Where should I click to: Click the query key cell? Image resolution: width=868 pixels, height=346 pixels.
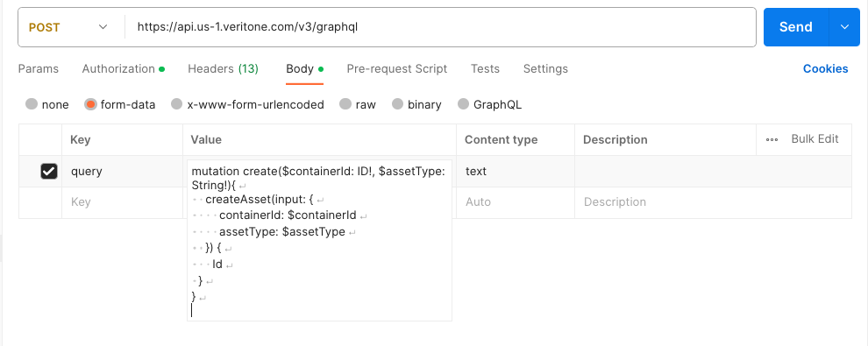click(123, 172)
